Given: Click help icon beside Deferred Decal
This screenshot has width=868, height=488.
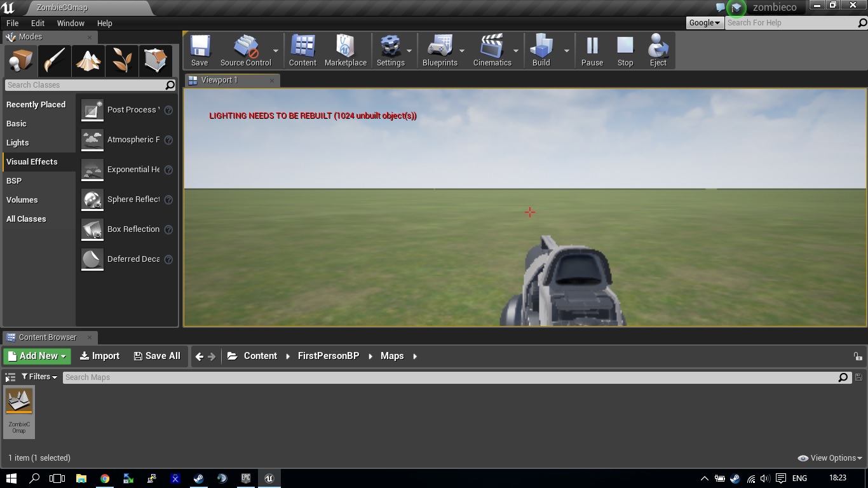Looking at the screenshot, I should pyautogui.click(x=168, y=259).
